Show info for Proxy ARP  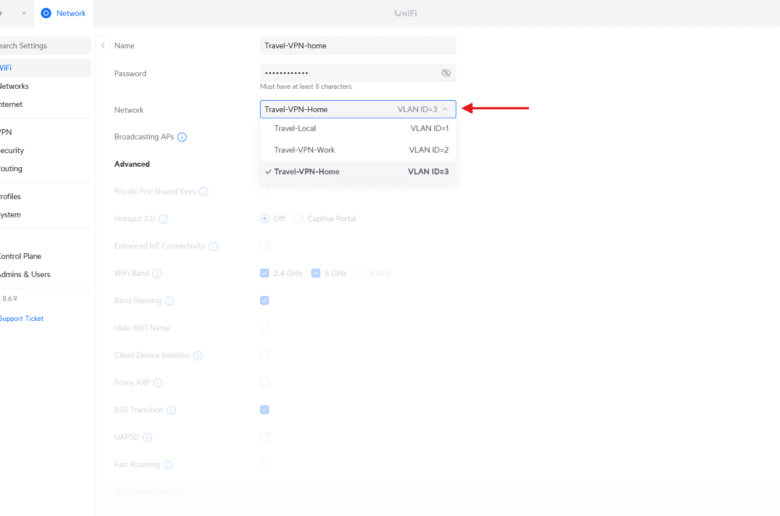[158, 383]
